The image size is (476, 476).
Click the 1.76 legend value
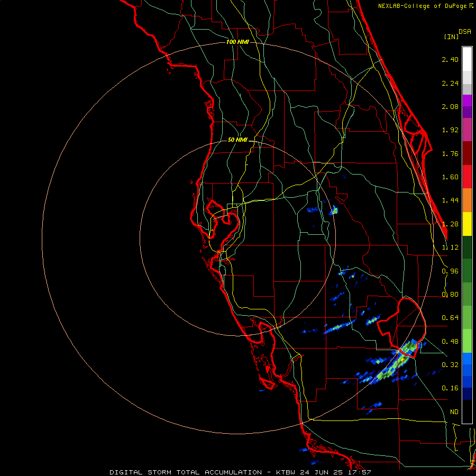click(x=450, y=153)
